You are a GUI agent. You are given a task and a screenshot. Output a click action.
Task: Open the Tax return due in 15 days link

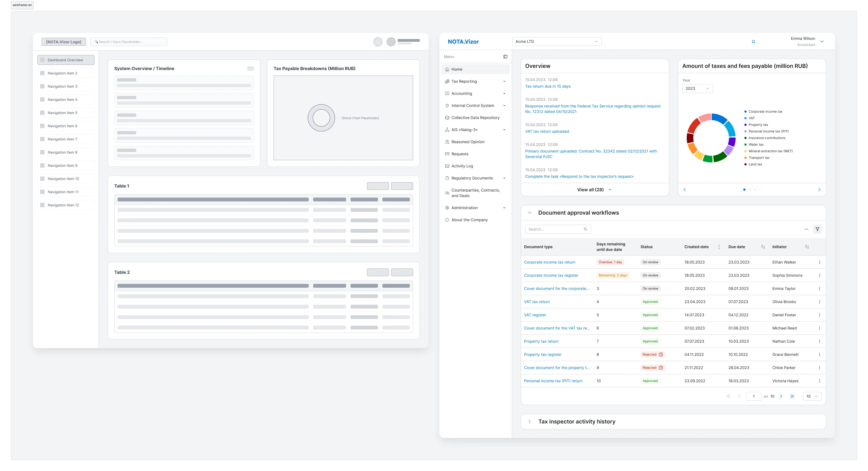[548, 86]
